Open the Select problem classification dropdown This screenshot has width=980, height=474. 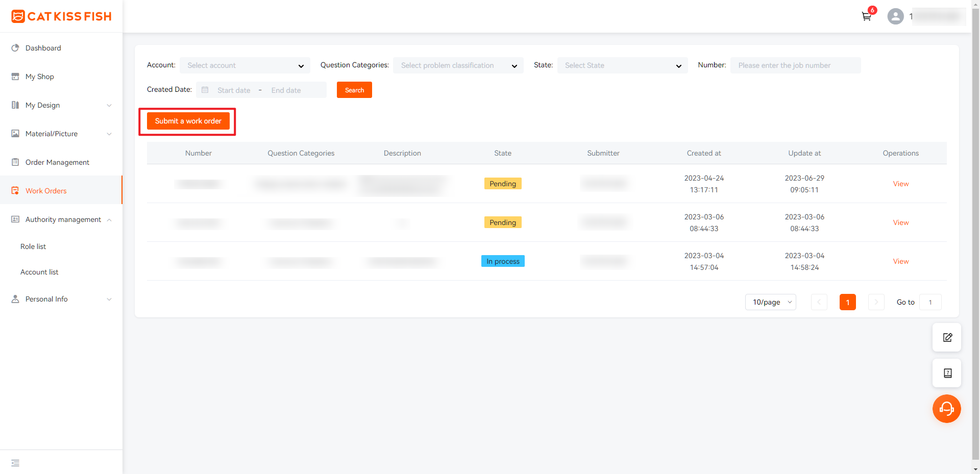point(458,65)
